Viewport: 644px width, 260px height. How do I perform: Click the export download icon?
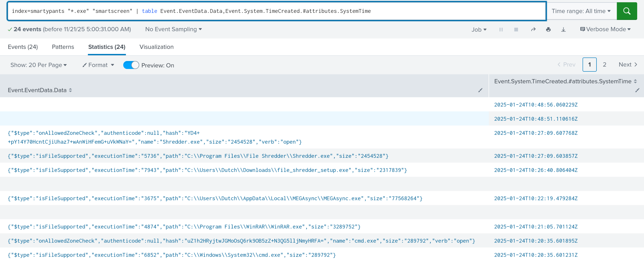click(x=563, y=30)
